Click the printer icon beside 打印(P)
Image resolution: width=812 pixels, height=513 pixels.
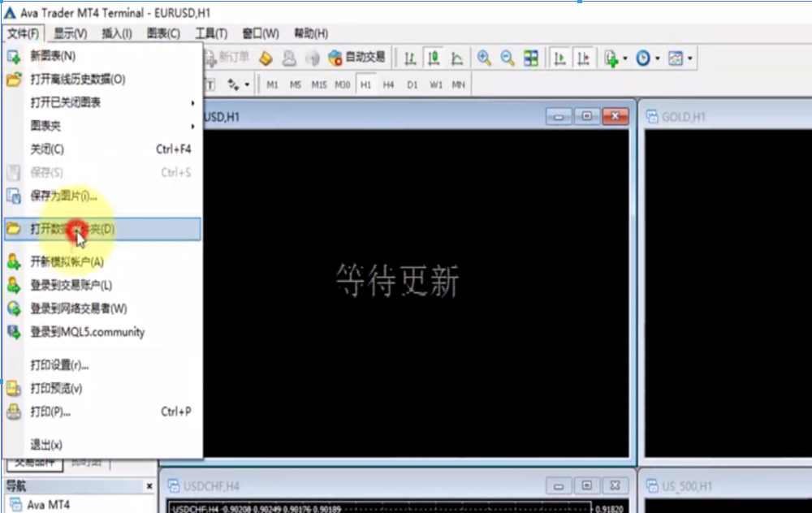[x=14, y=412]
